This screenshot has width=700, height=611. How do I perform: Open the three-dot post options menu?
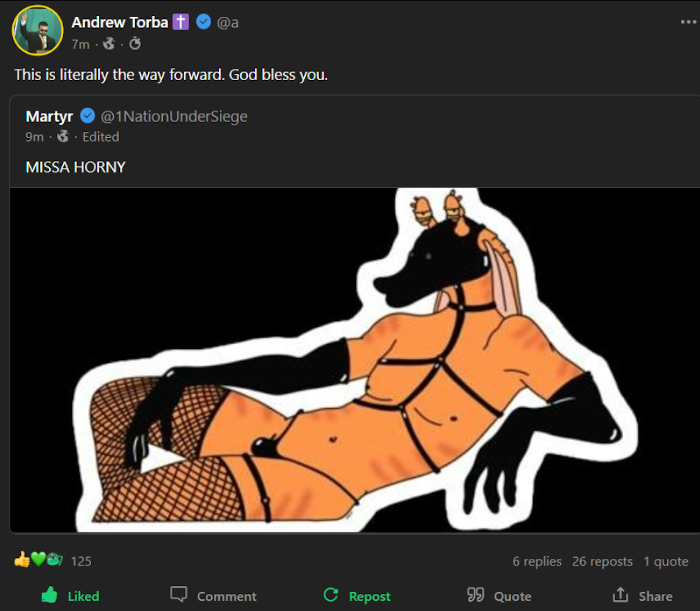click(688, 22)
